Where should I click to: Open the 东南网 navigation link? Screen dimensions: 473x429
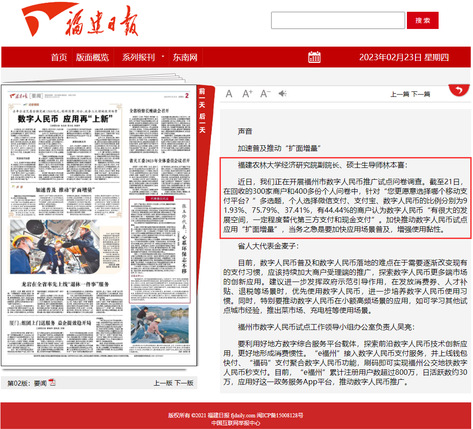185,57
